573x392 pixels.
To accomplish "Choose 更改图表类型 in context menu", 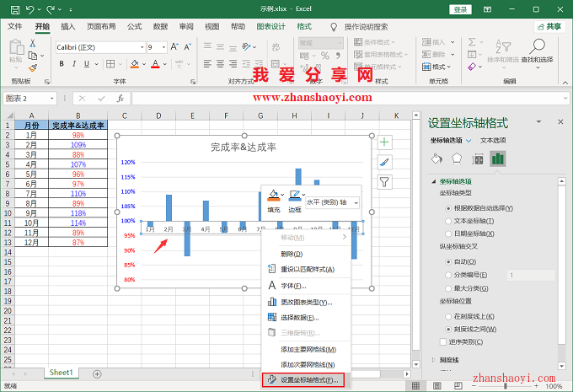I will [306, 302].
